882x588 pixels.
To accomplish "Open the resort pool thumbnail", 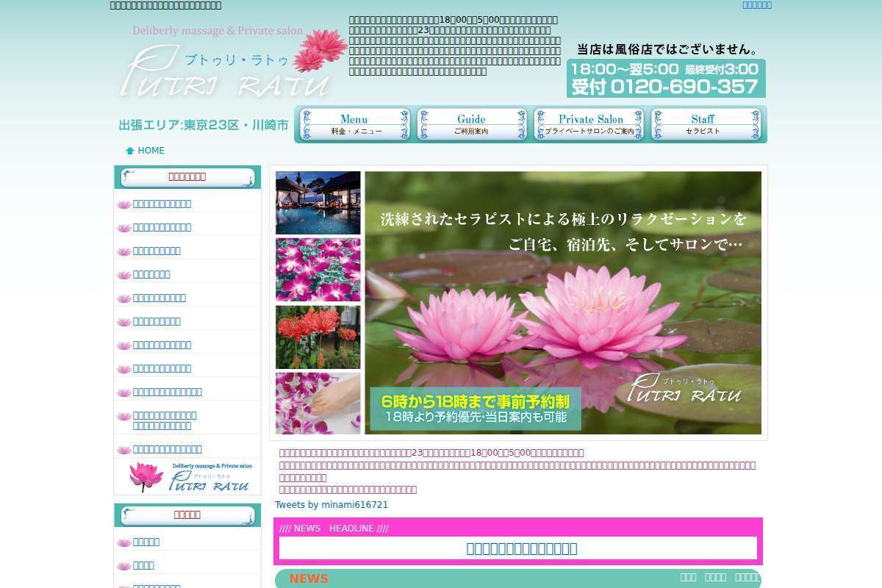I will (318, 203).
